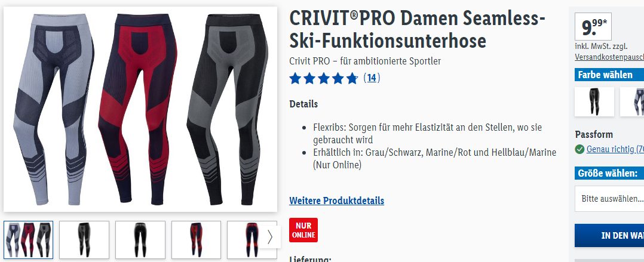The width and height of the screenshot is (644, 262).
Task: Open the Größe 'Bitte auswählen' dropdown
Action: (609, 199)
